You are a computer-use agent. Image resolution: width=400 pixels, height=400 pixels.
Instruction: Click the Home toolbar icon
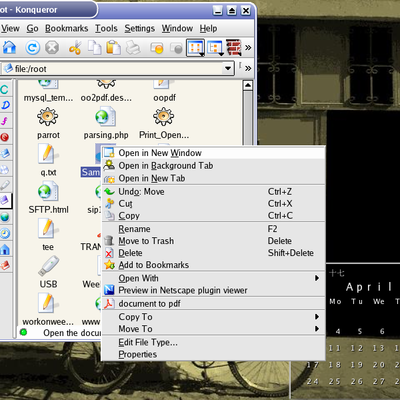coord(9,48)
